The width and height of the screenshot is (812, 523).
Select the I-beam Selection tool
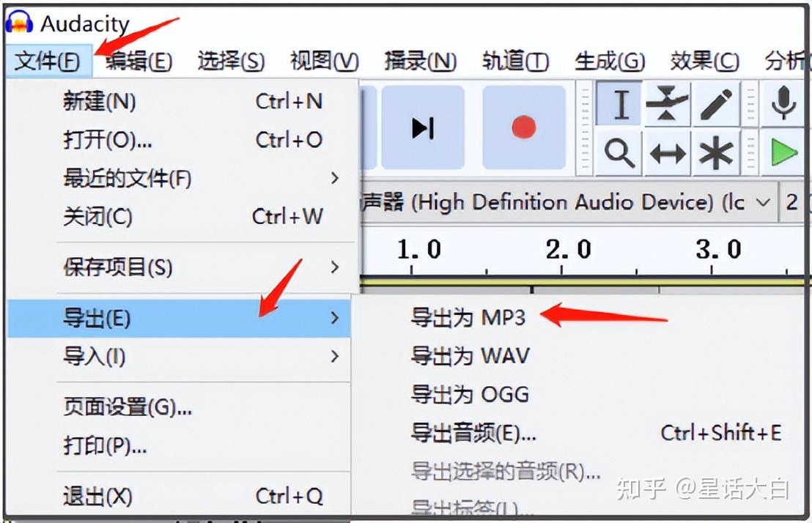tap(619, 103)
